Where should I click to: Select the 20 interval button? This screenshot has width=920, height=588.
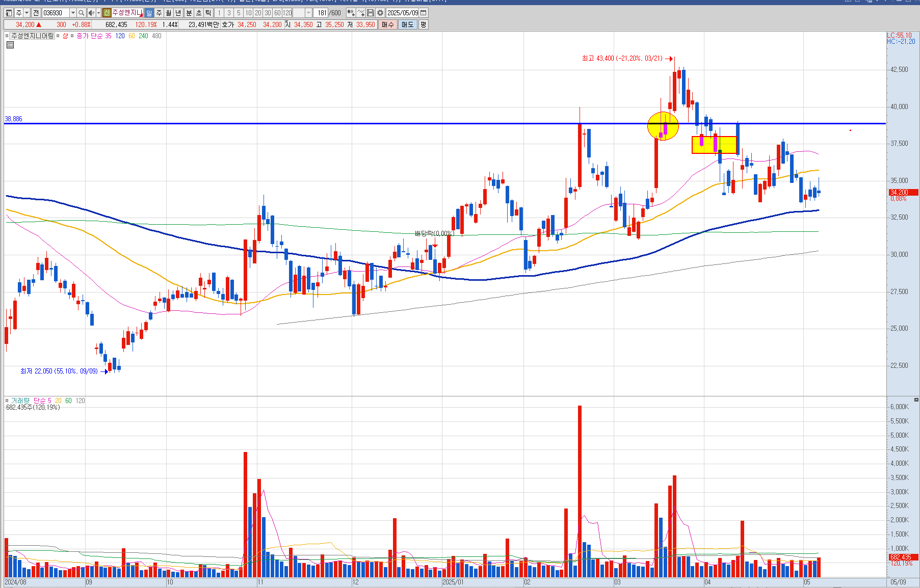click(x=258, y=13)
